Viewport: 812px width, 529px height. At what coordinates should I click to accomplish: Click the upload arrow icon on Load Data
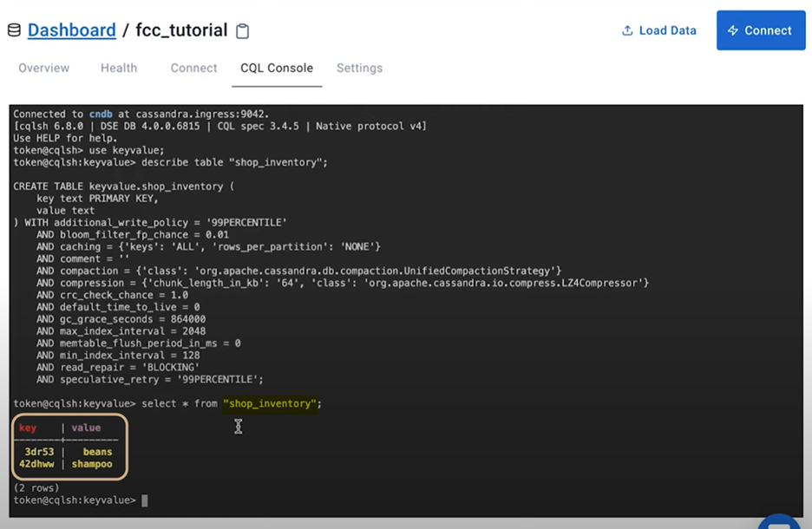pos(626,30)
